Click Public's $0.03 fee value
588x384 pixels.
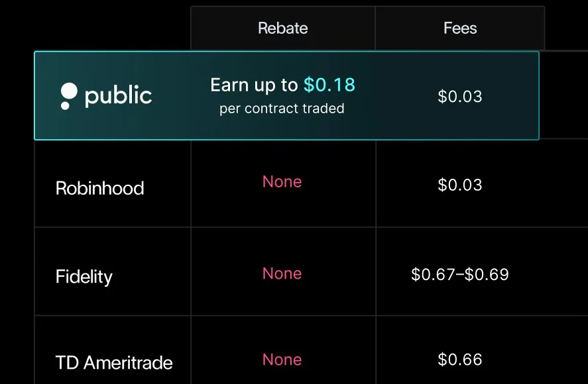tap(460, 97)
